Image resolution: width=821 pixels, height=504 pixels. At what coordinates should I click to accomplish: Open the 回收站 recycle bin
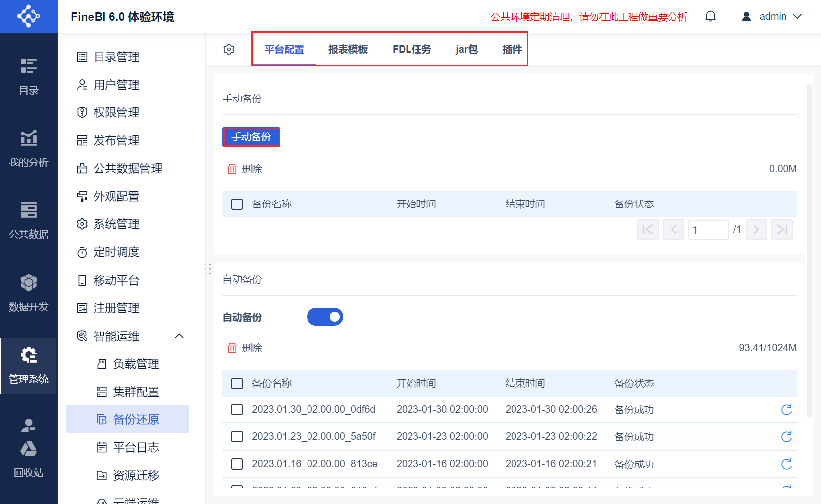(29, 460)
